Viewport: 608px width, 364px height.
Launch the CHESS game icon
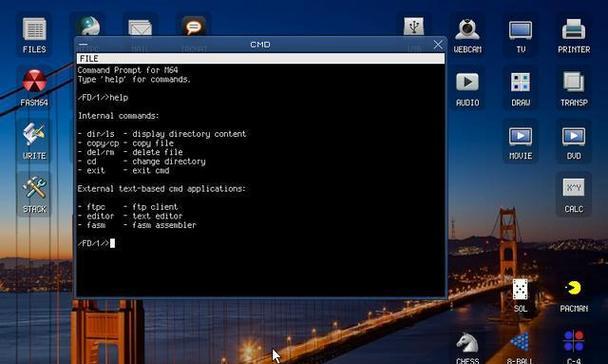click(x=467, y=348)
